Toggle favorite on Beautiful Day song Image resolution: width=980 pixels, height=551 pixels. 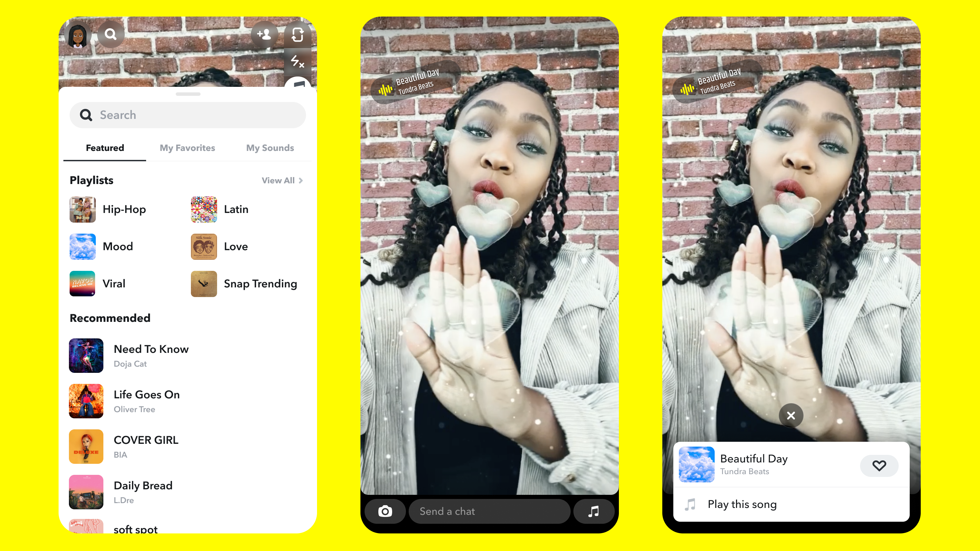880,466
